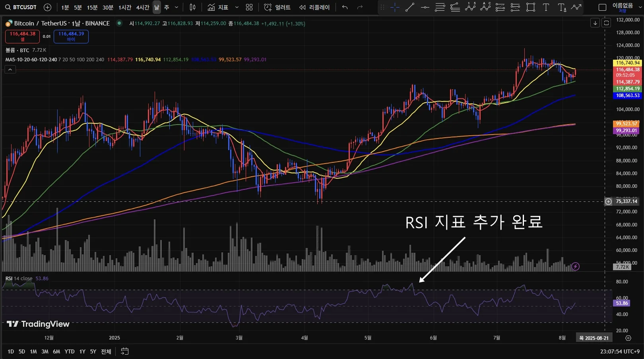Switch to 4시간 interval
Viewport: 644px width, 359px height.
tap(143, 8)
